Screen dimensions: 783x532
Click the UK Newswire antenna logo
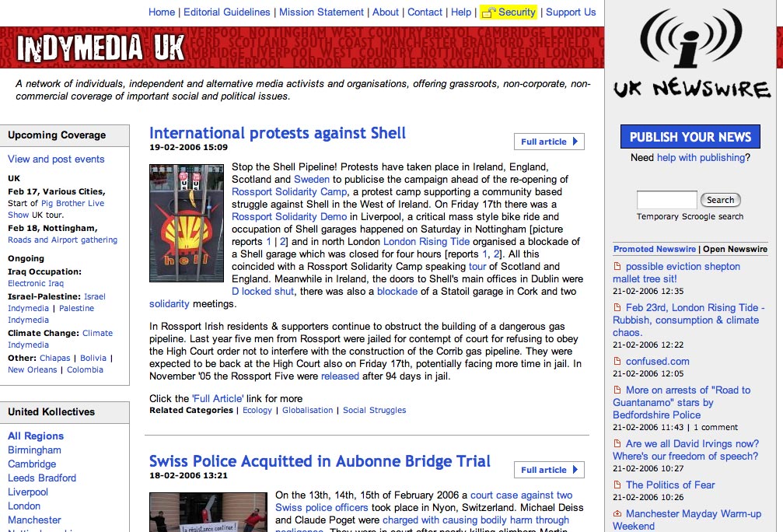coord(691,51)
